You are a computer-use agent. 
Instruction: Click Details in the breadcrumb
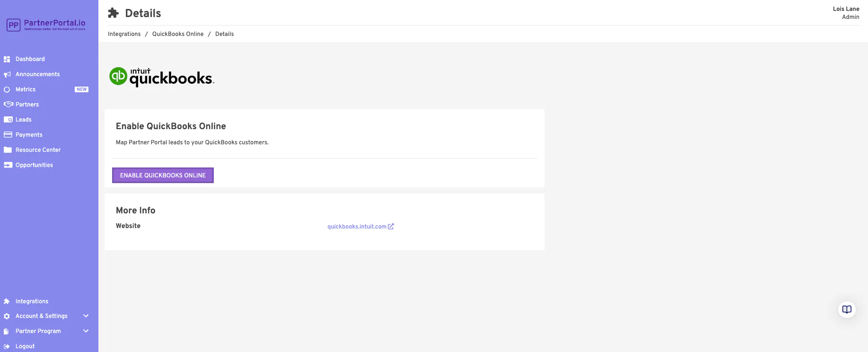(225, 34)
